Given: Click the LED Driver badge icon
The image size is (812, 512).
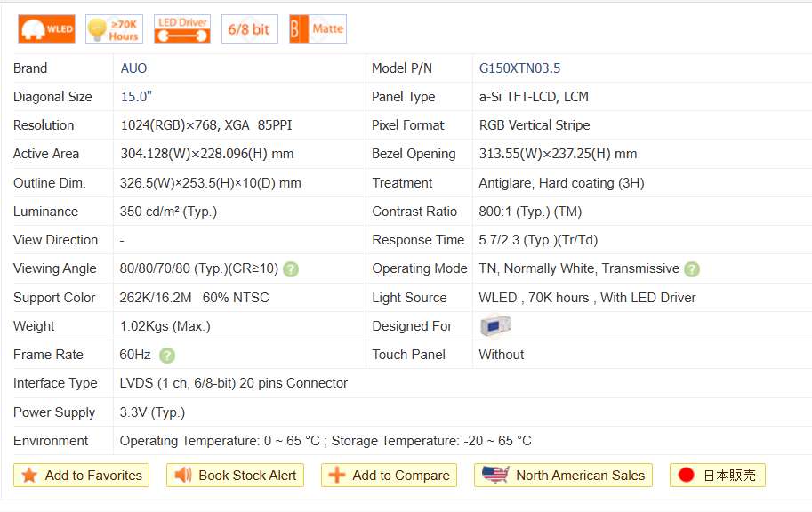Looking at the screenshot, I should (182, 29).
